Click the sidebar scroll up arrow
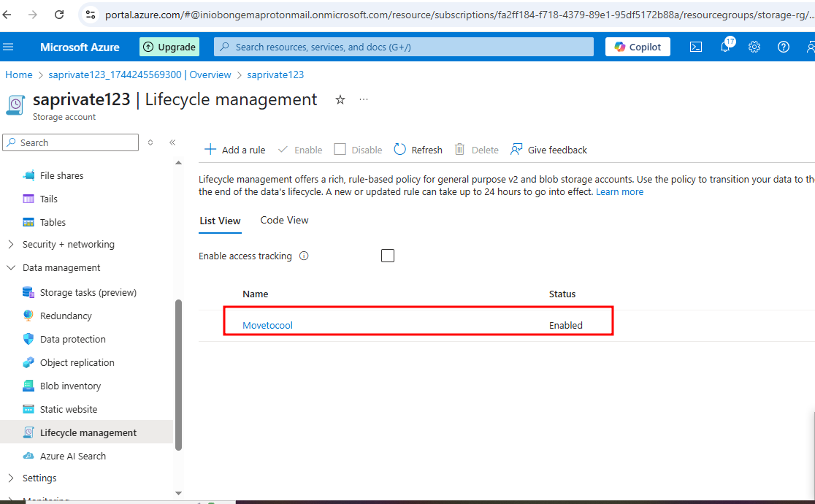Viewport: 815px width, 504px height. 178,163
